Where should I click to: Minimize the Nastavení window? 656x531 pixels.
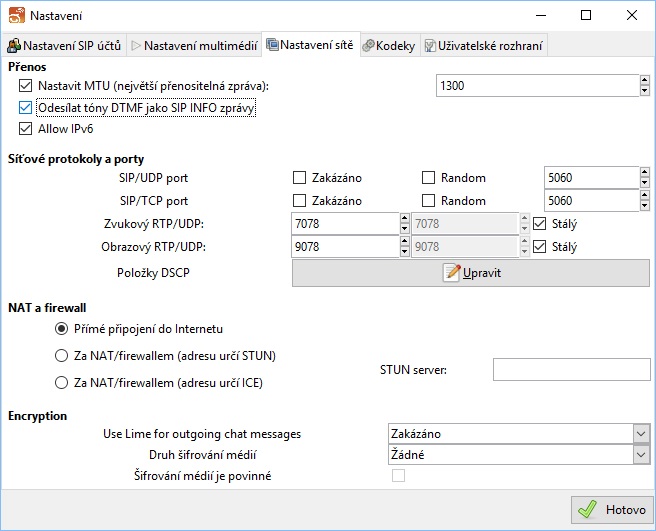click(x=541, y=15)
